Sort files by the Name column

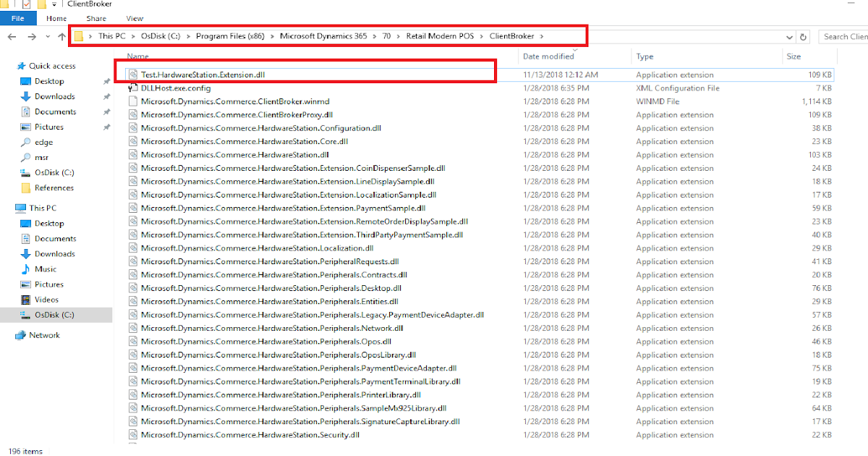tap(137, 56)
